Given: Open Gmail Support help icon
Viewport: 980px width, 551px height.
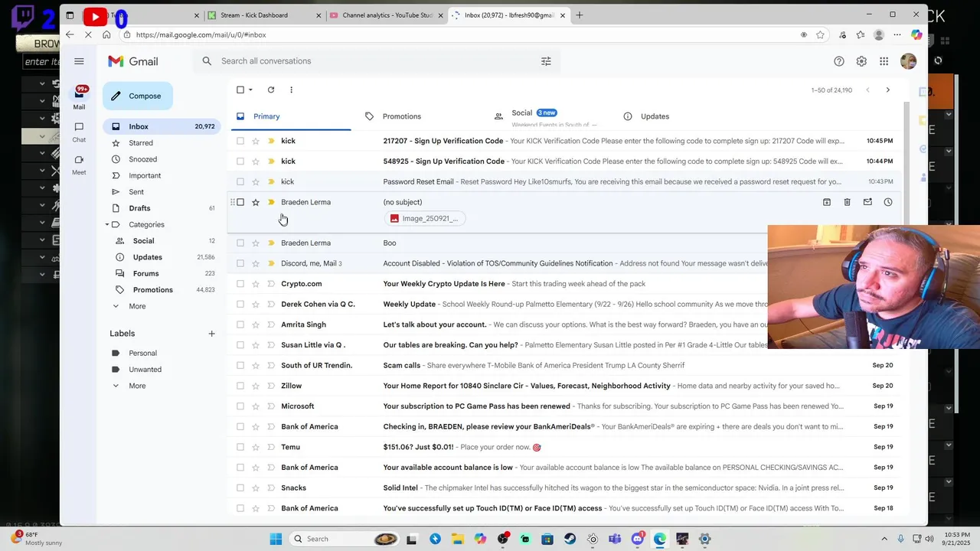Looking at the screenshot, I should (839, 61).
